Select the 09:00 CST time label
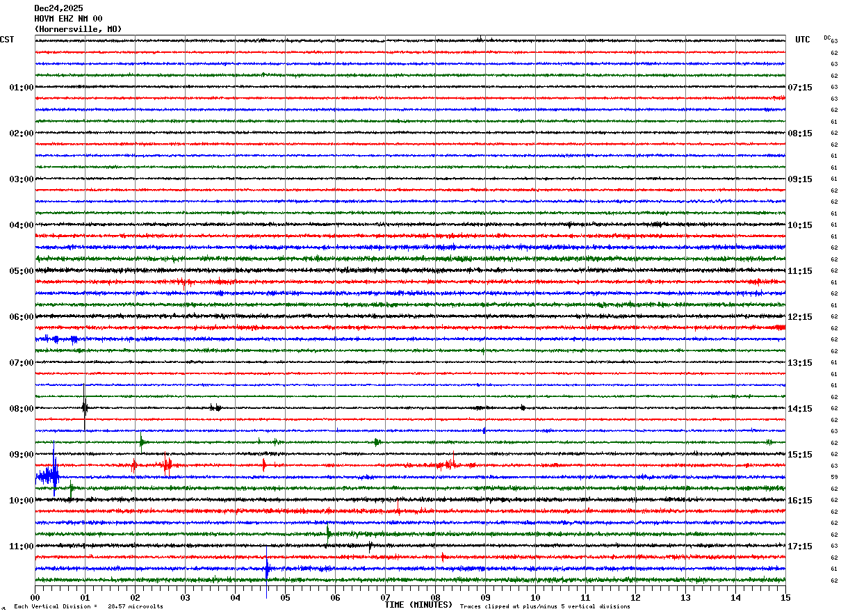 [x=22, y=455]
